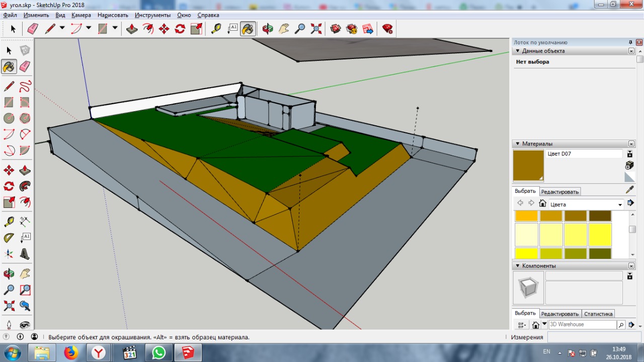
Task: Choose the Rotate tool in top toolbar
Action: click(x=180, y=29)
